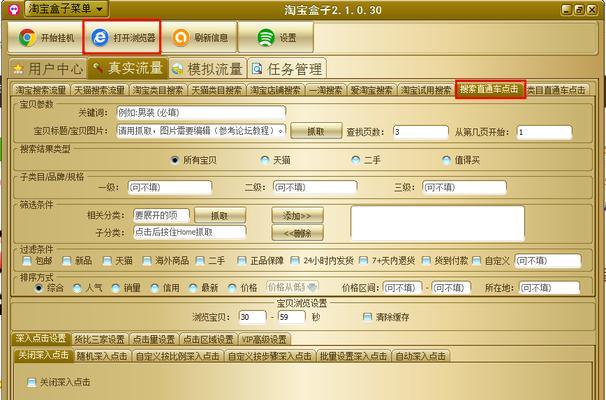Click the Chrome icon on 开始挂机
This screenshot has height=400, width=606.
(x=27, y=37)
